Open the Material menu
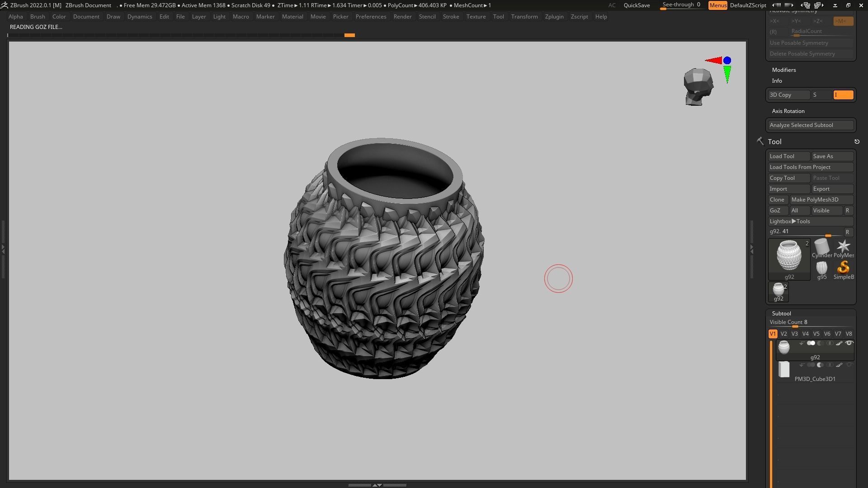 (292, 17)
